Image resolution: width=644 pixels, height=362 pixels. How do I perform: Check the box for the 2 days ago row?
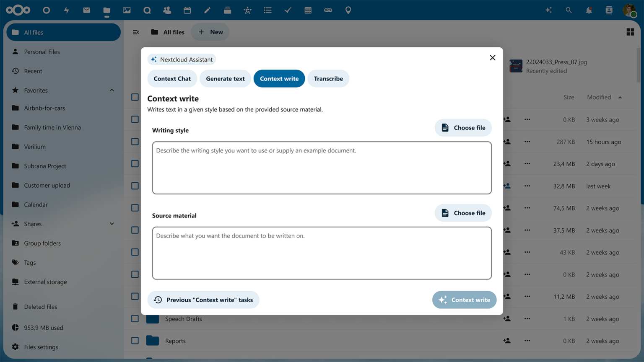click(135, 164)
